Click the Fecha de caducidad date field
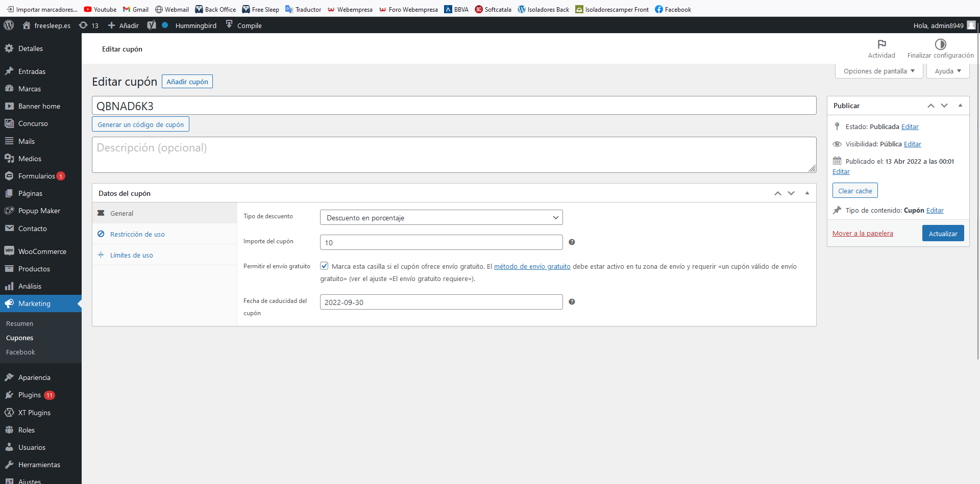Screen dimensions: 980x484 point(441,302)
